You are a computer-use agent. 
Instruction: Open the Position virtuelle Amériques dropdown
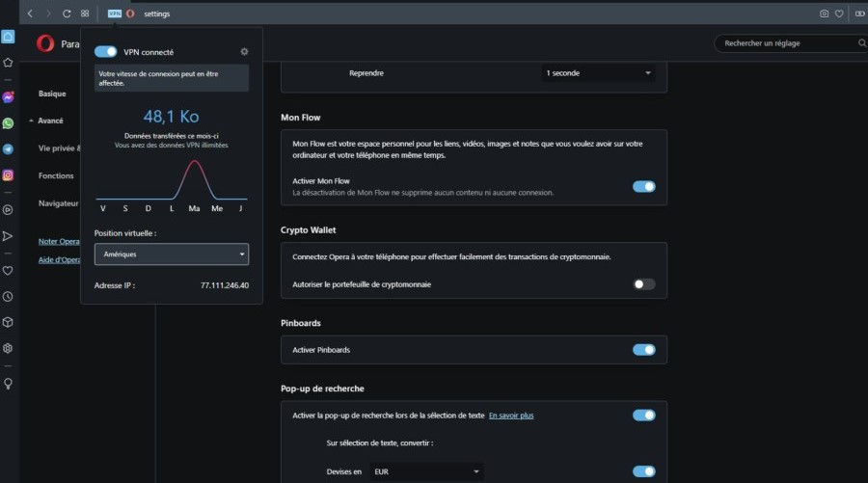[x=172, y=254]
